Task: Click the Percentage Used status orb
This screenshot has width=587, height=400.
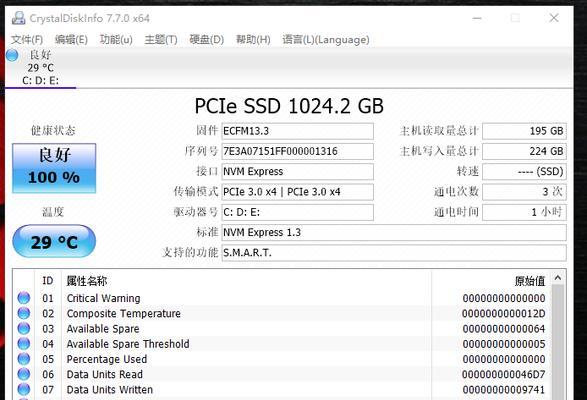Action: pyautogui.click(x=24, y=359)
